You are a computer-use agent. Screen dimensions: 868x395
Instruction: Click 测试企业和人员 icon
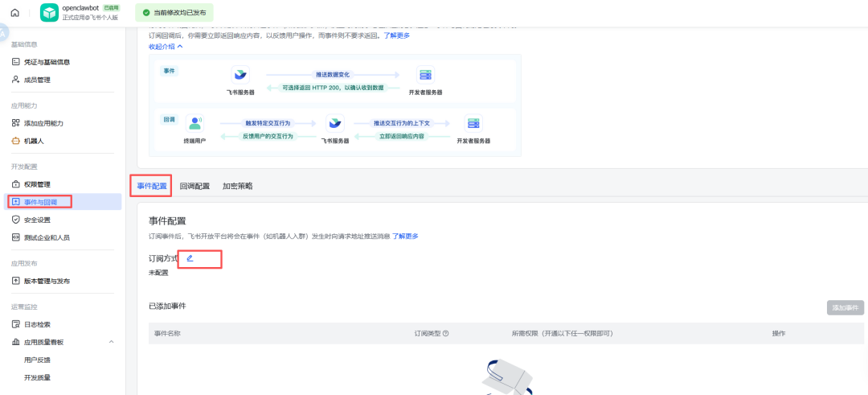pyautogui.click(x=15, y=237)
